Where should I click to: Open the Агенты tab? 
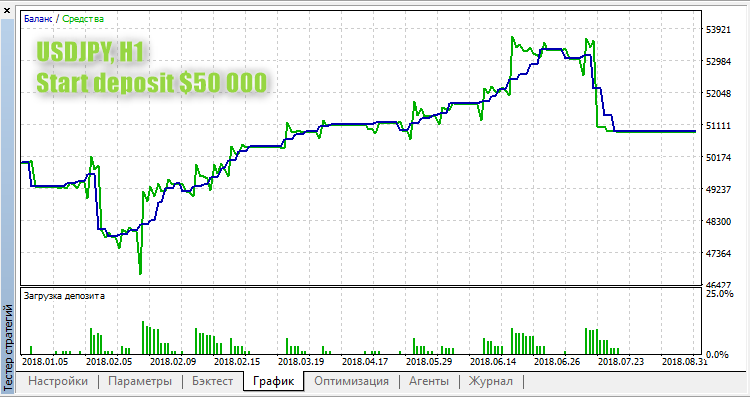point(429,381)
